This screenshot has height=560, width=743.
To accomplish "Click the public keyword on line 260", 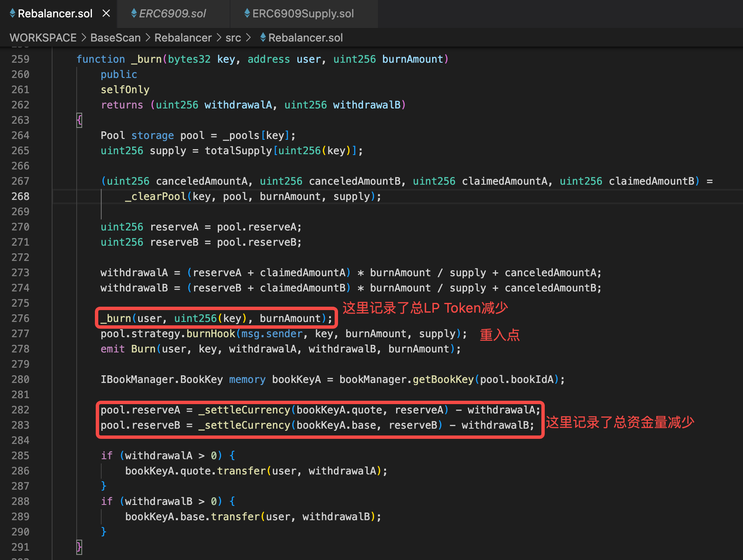I will [119, 75].
